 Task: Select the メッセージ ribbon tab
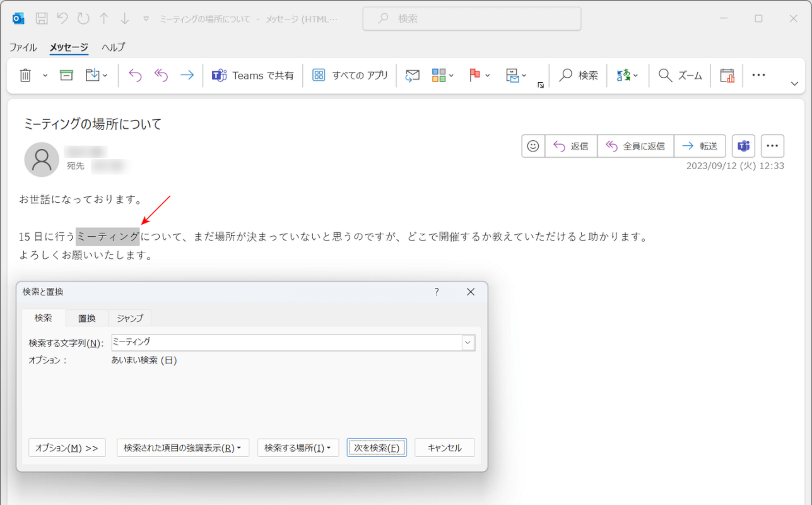click(69, 47)
